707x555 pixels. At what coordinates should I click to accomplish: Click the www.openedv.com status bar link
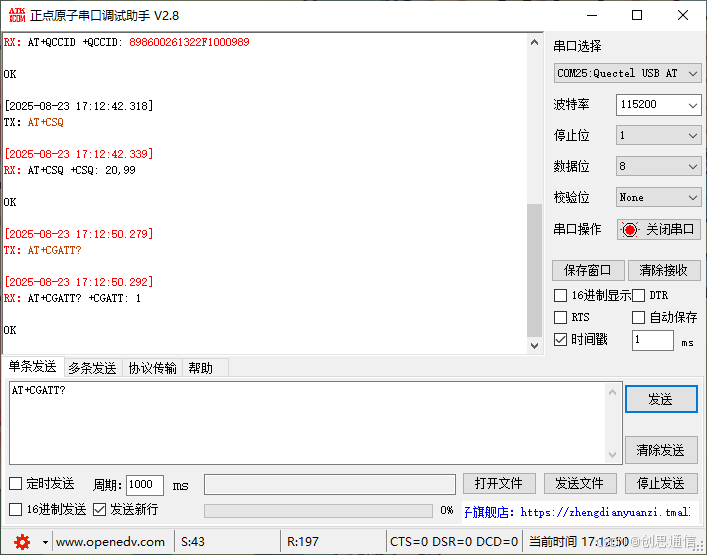[110, 542]
